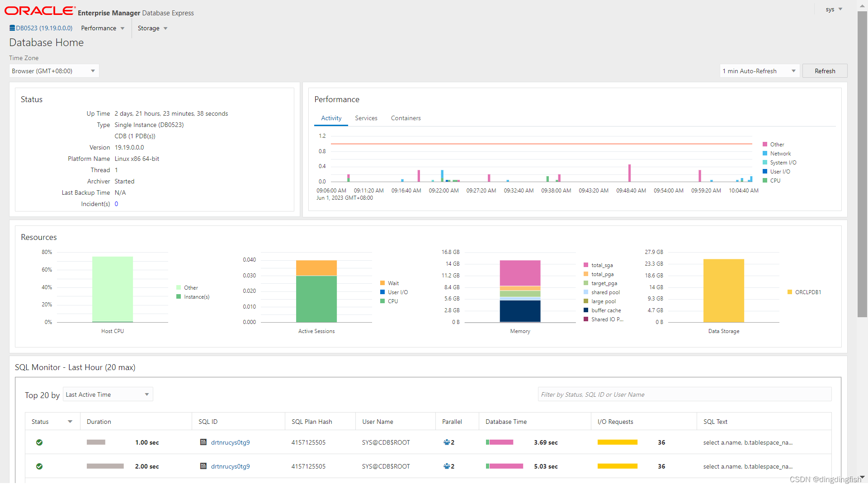Click the CPU legend swatch in Performance

pyautogui.click(x=765, y=180)
